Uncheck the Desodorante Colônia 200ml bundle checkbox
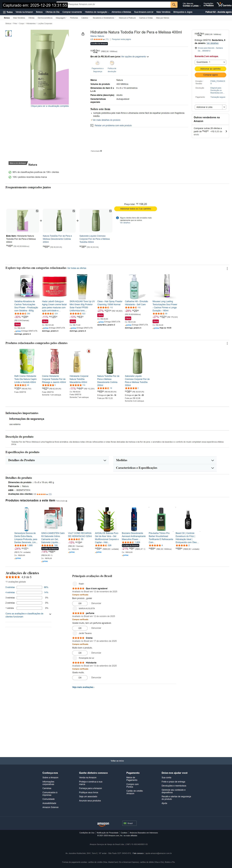Viewport: 232px width, 868px height. point(74,211)
